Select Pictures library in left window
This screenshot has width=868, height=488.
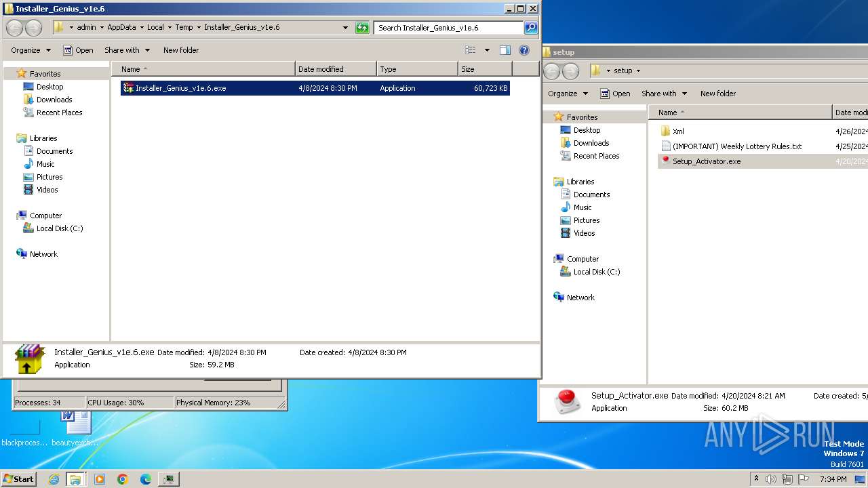coord(43,177)
